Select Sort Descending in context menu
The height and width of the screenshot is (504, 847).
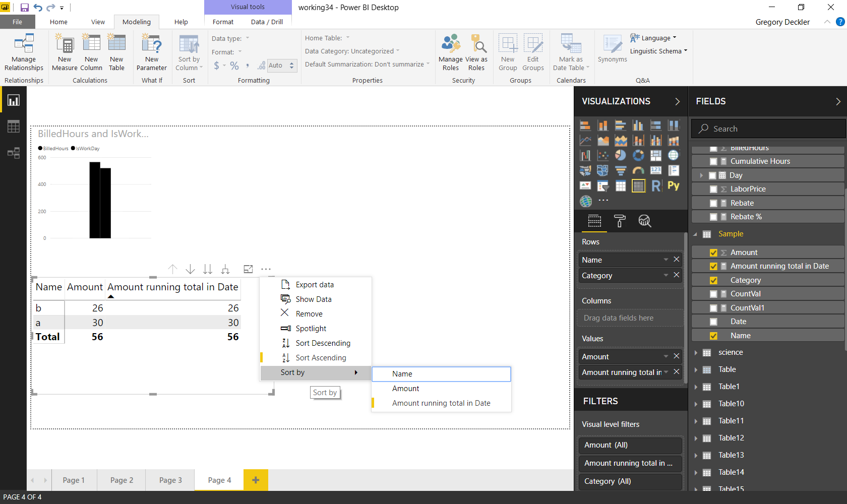click(x=316, y=343)
